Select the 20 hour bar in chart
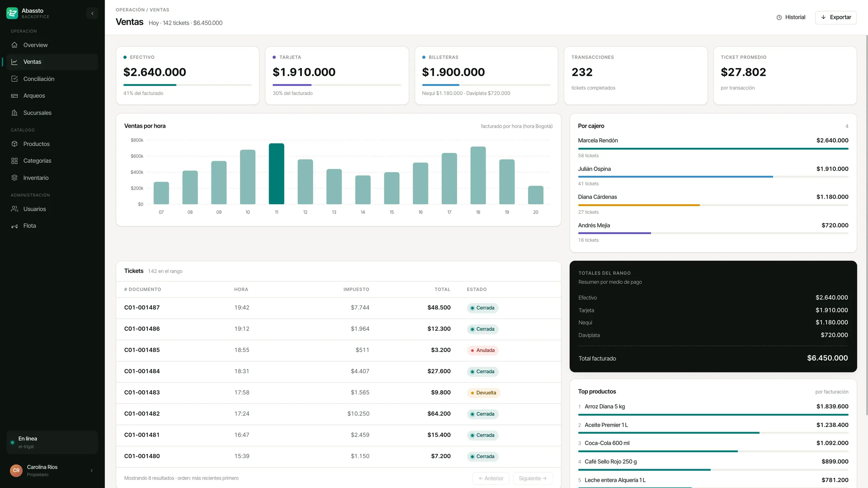The height and width of the screenshot is (488, 868). click(x=536, y=195)
